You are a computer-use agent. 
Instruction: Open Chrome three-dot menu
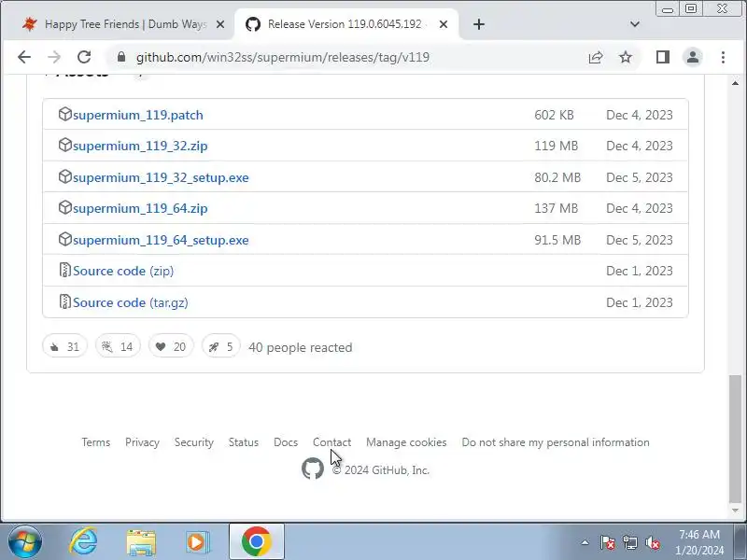click(x=723, y=57)
